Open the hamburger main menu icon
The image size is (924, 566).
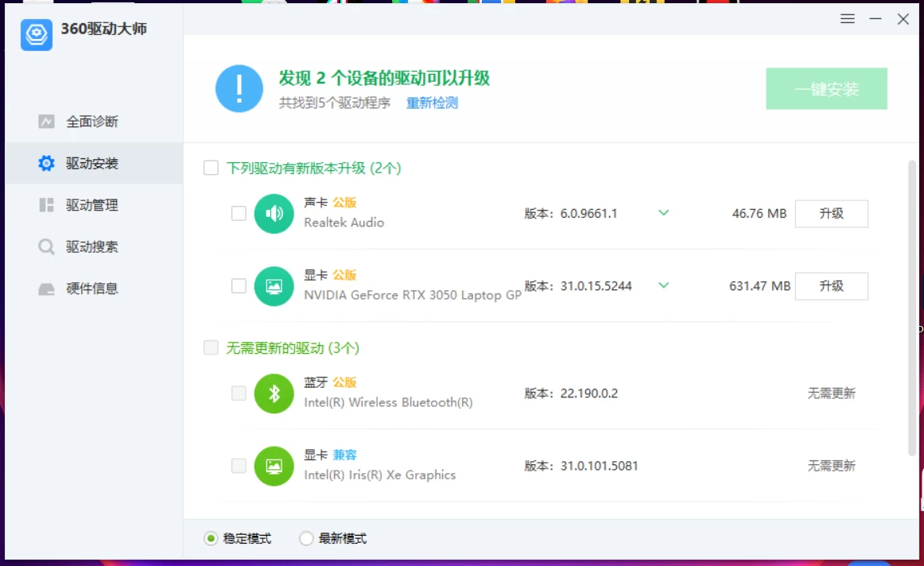(848, 19)
